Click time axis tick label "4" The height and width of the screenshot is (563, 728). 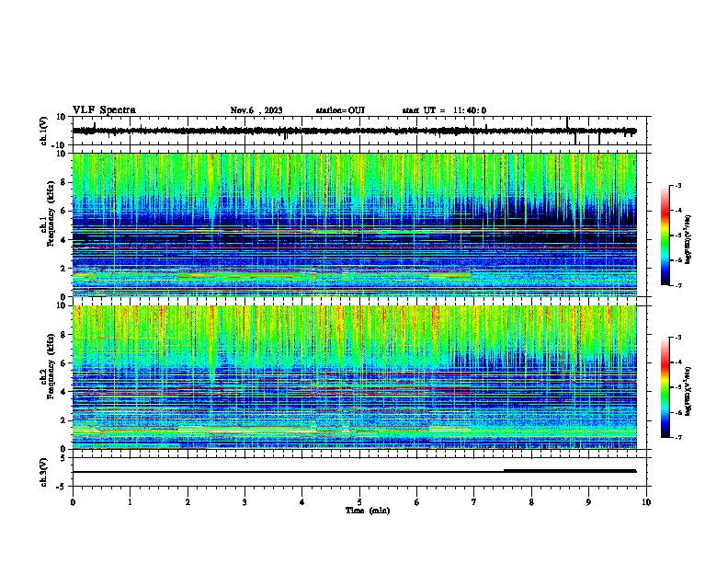(x=302, y=502)
